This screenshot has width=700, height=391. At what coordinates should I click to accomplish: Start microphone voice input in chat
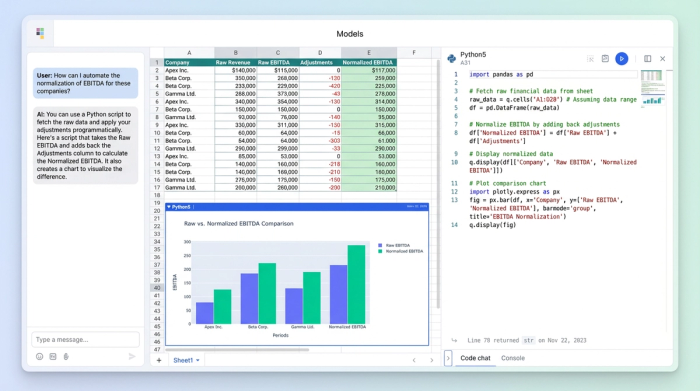coord(66,356)
